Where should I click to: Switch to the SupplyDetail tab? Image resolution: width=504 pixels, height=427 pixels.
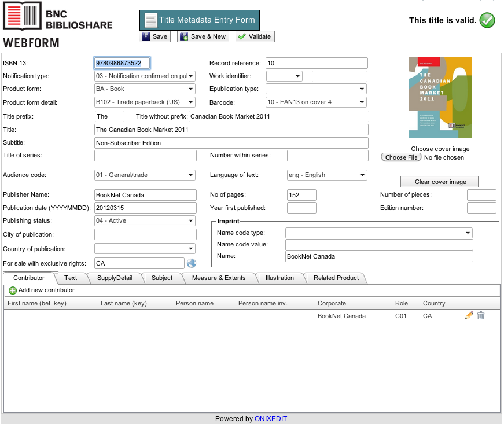pyautogui.click(x=115, y=278)
